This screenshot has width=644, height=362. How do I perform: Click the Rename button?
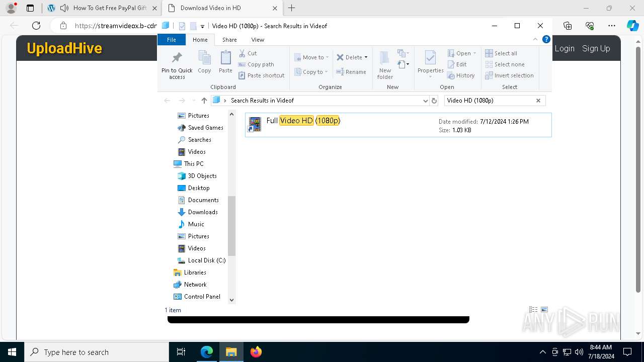tap(351, 72)
